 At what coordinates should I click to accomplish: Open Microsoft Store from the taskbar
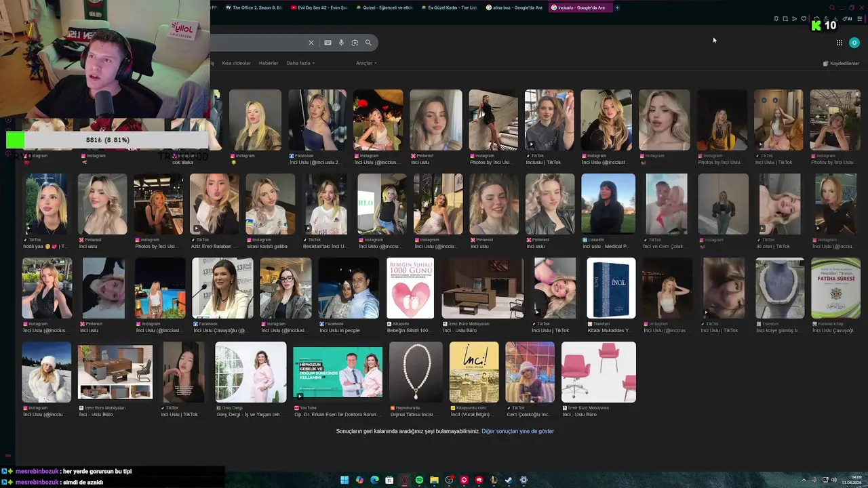pyautogui.click(x=389, y=480)
